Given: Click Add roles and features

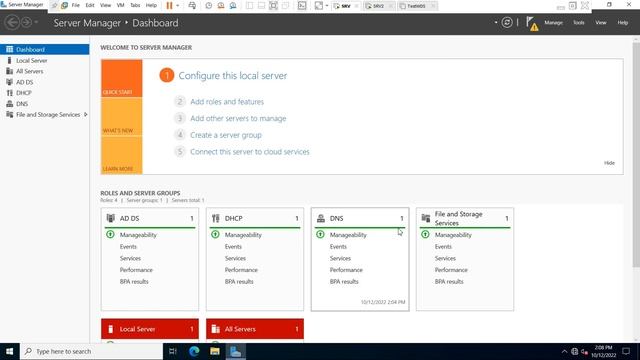Looking at the screenshot, I should click(x=227, y=102).
